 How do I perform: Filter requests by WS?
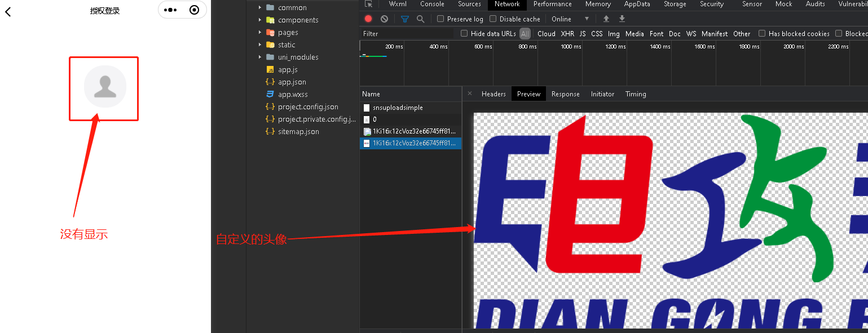(691, 34)
